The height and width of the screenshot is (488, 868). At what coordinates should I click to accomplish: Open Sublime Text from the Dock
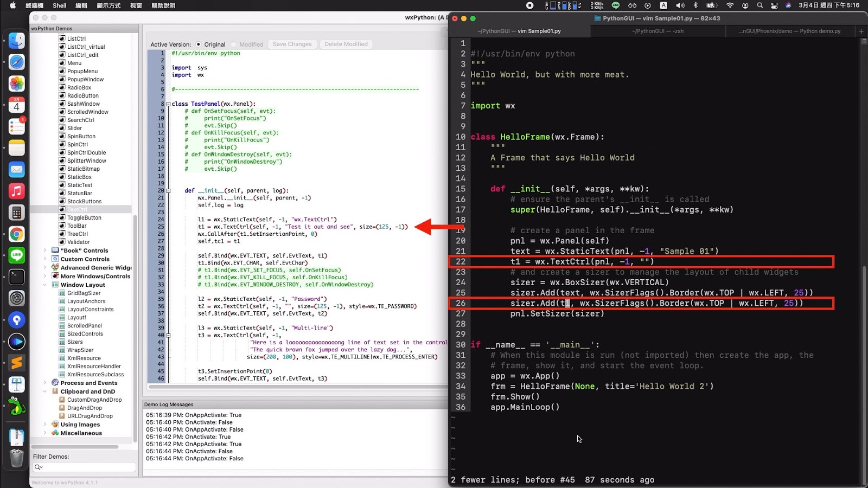tap(17, 363)
